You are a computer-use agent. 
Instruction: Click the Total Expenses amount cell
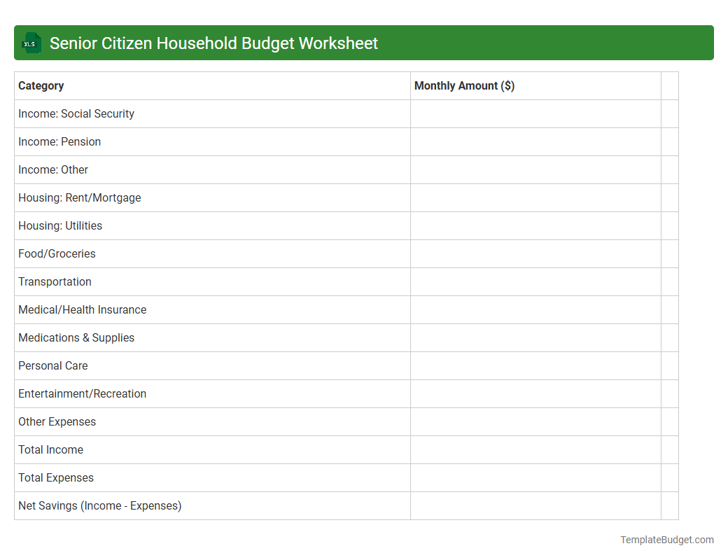coord(535,477)
